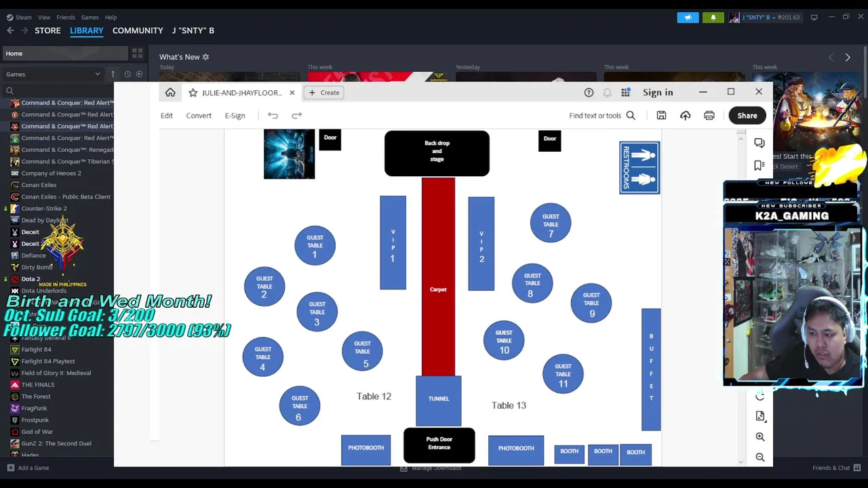
Task: Enter Steam Big Picture mode icon
Action: [814, 17]
